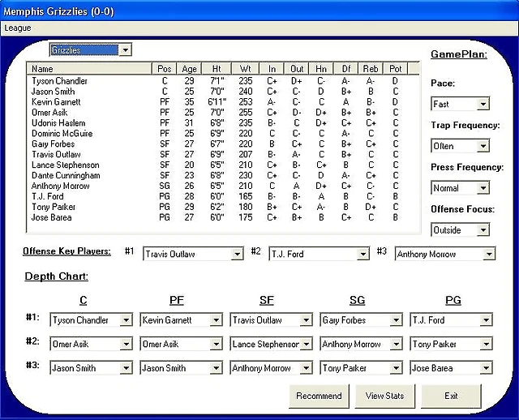This screenshot has height=420, width=519.
Task: Sort roster by Age column header
Action: coord(189,68)
